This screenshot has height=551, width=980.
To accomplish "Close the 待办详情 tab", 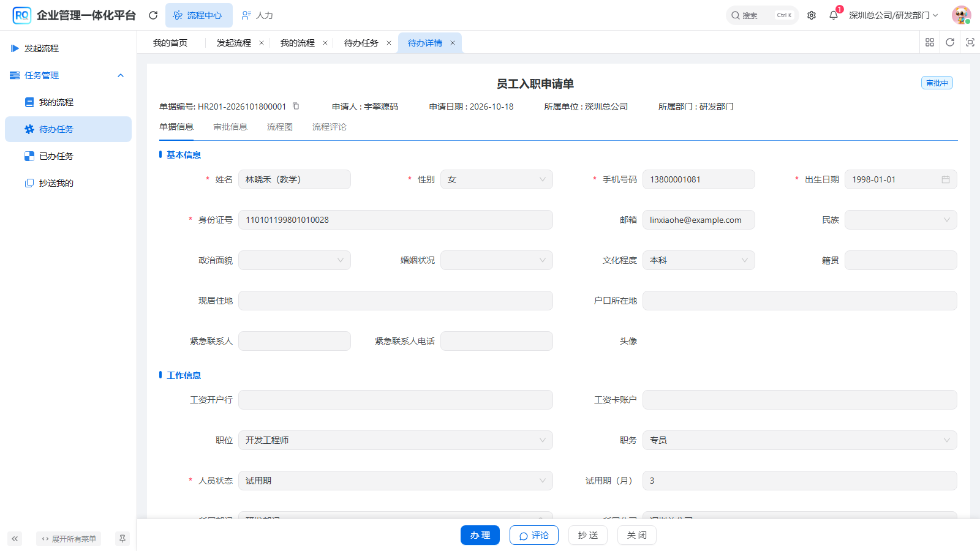I will 453,43.
